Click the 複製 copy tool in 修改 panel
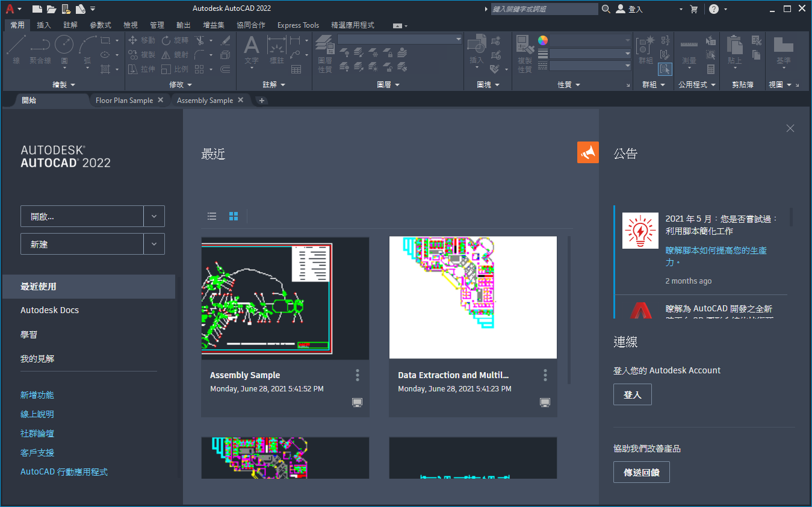This screenshot has width=812, height=507. tap(142, 55)
